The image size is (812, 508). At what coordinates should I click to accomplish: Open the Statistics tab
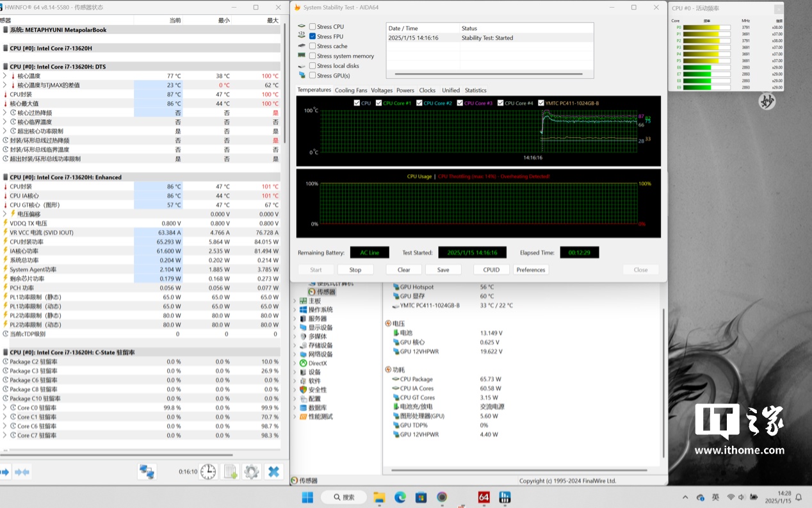(x=475, y=90)
